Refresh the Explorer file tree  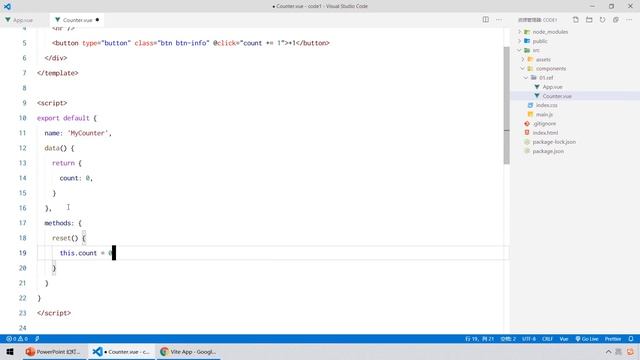[602, 20]
